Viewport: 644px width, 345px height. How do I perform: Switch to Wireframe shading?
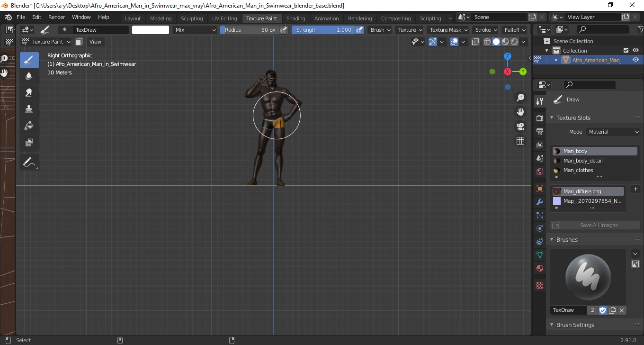point(487,42)
